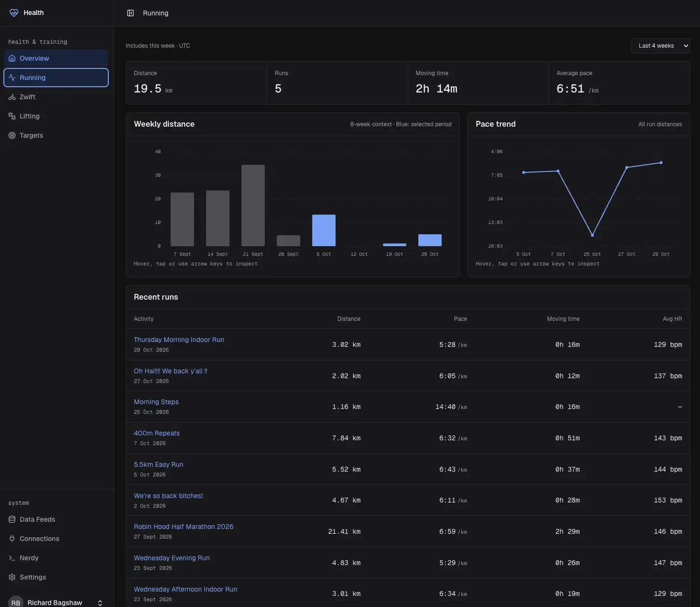Click the 29 Oct pace trend point

[661, 163]
